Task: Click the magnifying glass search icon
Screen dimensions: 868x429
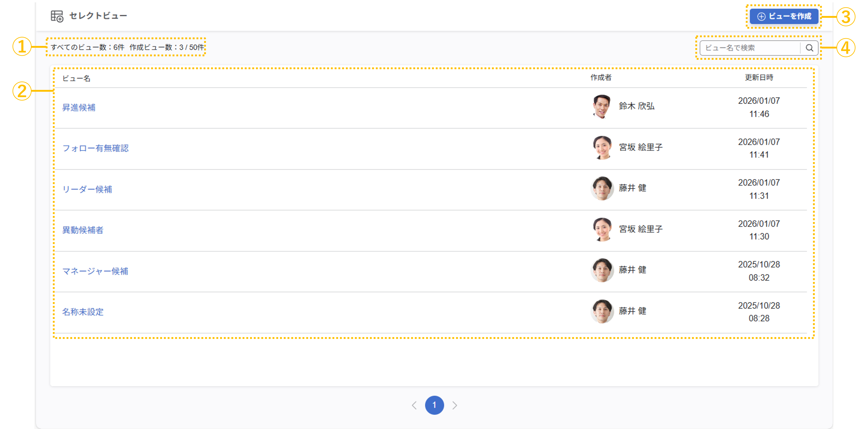Action: pyautogui.click(x=809, y=48)
